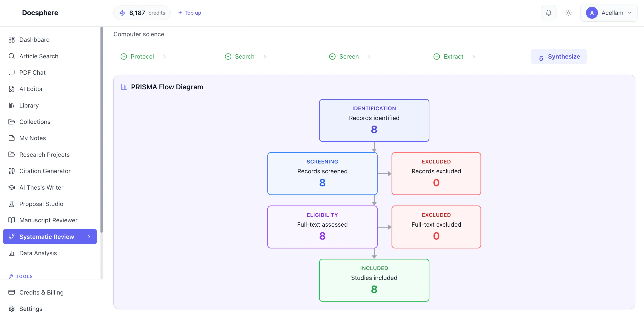Click the Identification records box
This screenshot has width=644, height=314.
coord(374,121)
